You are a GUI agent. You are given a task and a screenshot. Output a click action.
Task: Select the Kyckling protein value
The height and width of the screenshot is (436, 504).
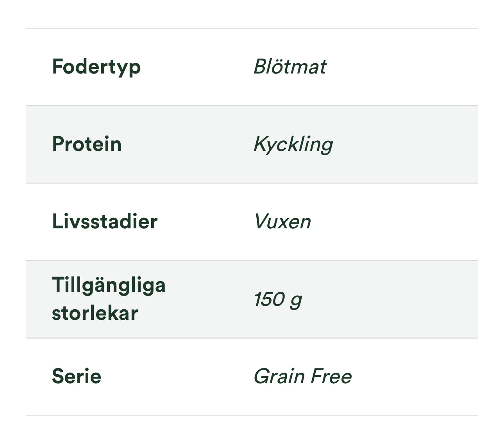293,144
